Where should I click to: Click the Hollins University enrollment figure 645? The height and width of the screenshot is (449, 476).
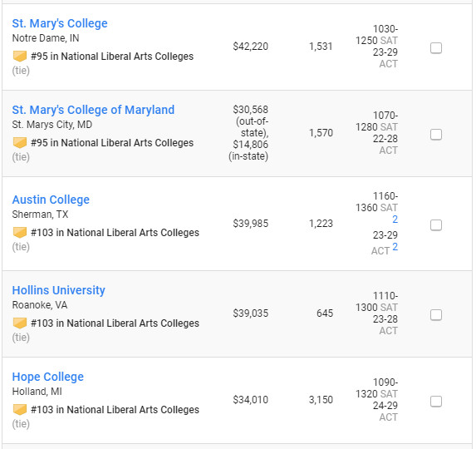[325, 313]
